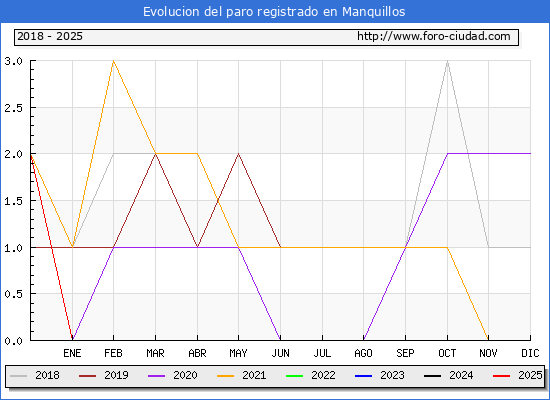Click the FEB month axis label
Screen dimensions: 550x400
113,353
